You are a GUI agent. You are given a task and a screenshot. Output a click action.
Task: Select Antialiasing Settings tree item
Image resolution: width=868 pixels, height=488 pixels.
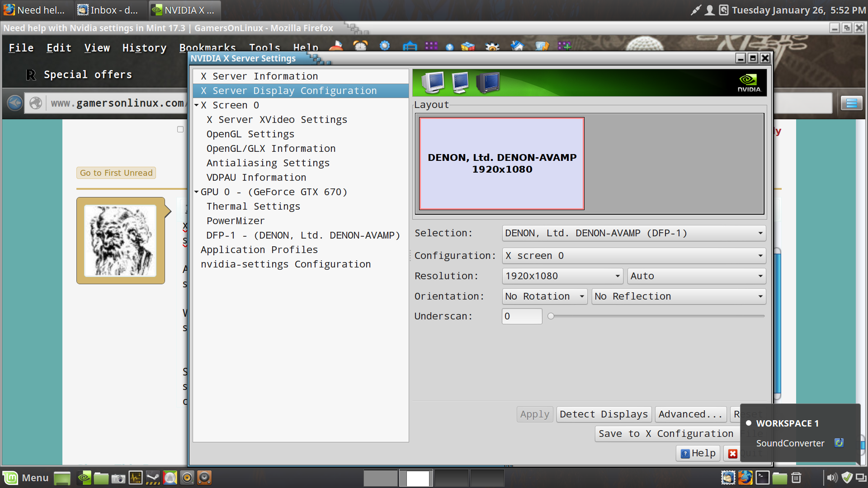click(x=301, y=163)
